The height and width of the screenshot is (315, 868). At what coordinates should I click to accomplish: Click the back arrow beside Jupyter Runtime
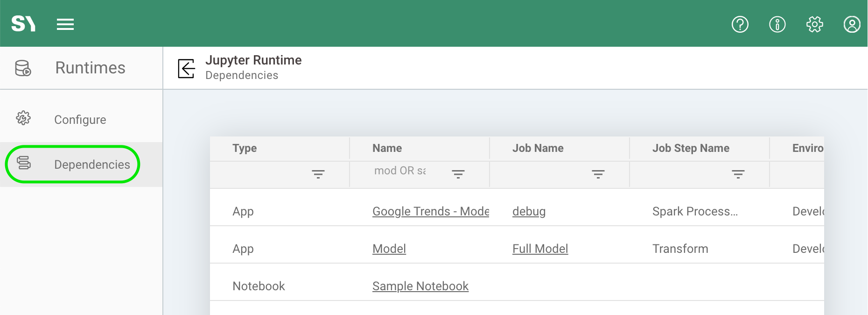click(186, 69)
